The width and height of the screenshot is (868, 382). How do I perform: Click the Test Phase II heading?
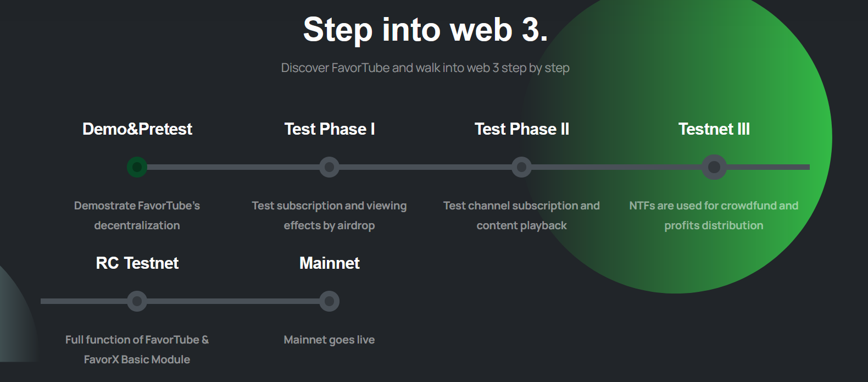(x=522, y=129)
